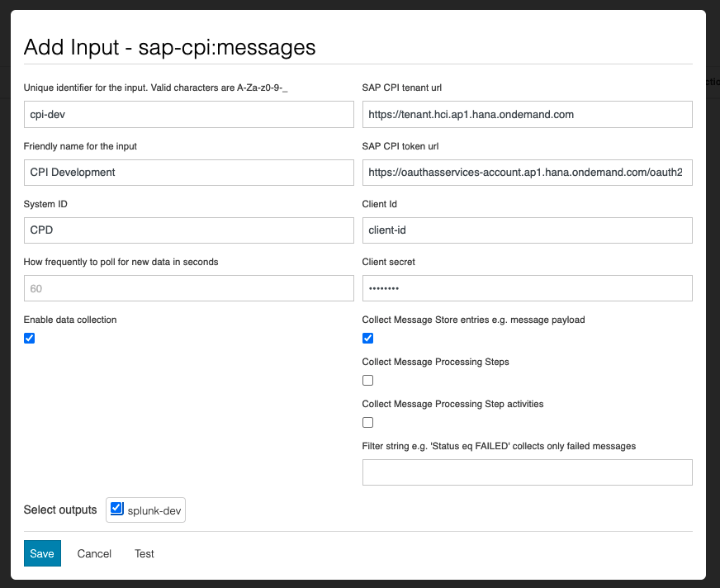Click the Enable data collection label
This screenshot has width=720, height=588.
(x=69, y=320)
